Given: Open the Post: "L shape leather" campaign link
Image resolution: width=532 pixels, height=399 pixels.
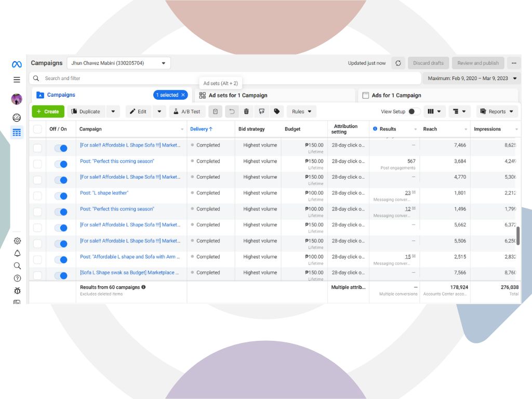Looking at the screenshot, I should point(104,193).
